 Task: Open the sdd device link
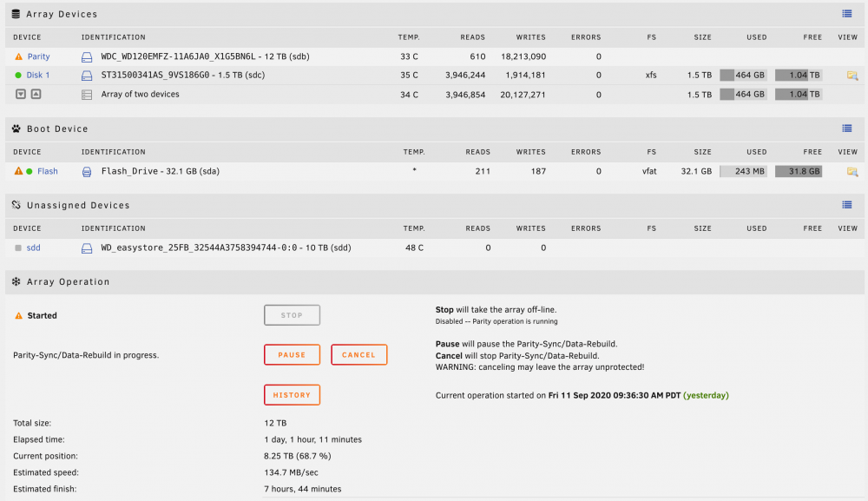(33, 248)
